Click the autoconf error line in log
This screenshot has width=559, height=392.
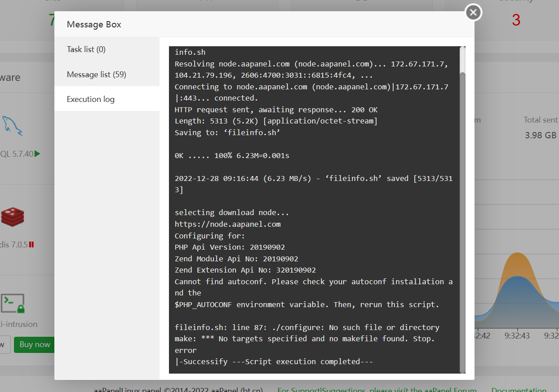point(313,282)
